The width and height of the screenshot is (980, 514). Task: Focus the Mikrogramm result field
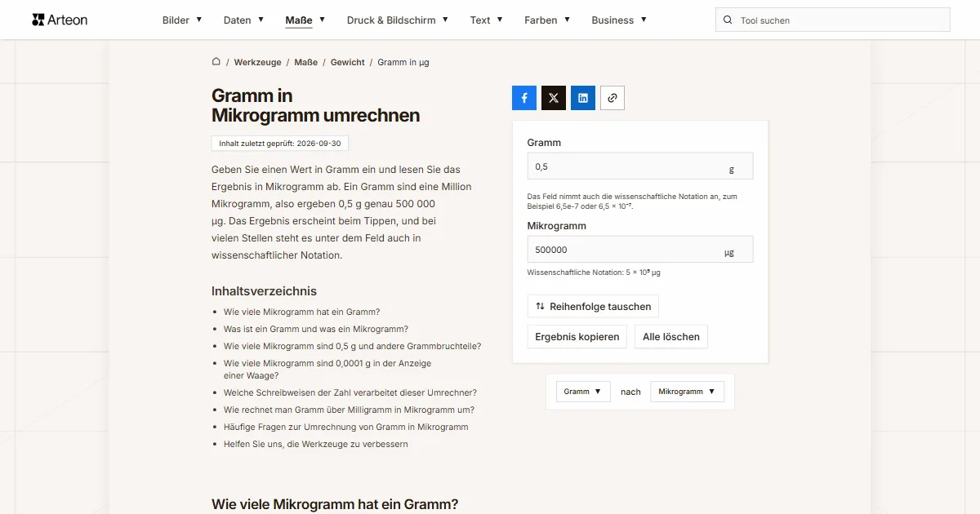(x=640, y=250)
